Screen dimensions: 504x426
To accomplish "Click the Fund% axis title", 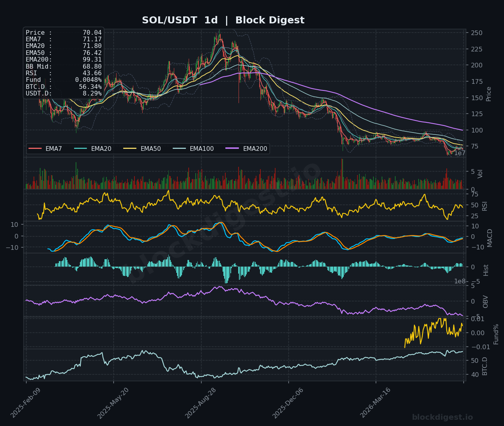I will point(496,334).
